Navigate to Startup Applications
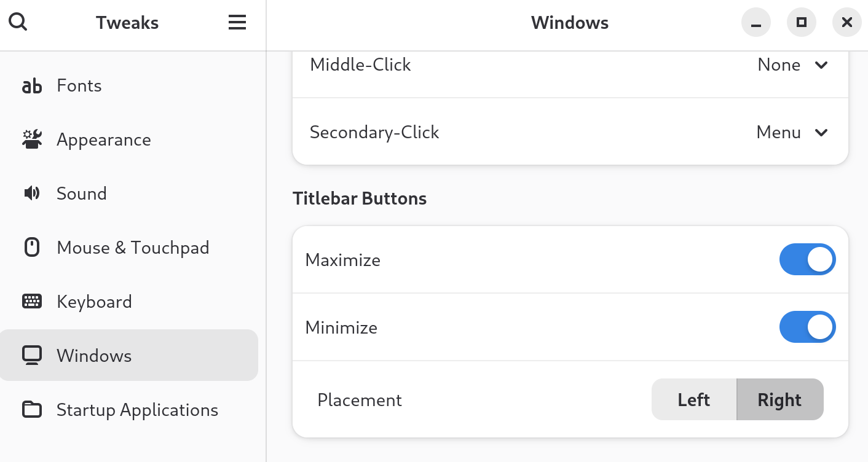This screenshot has width=868, height=462. (x=137, y=409)
